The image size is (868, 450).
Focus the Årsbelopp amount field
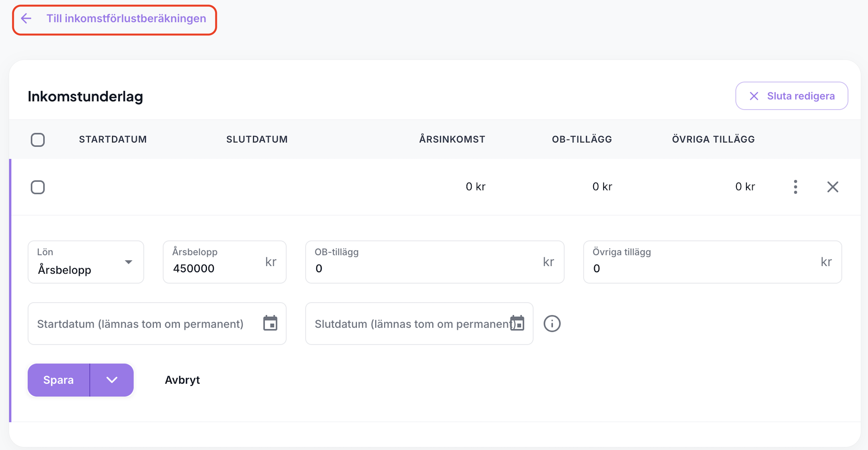coord(215,268)
